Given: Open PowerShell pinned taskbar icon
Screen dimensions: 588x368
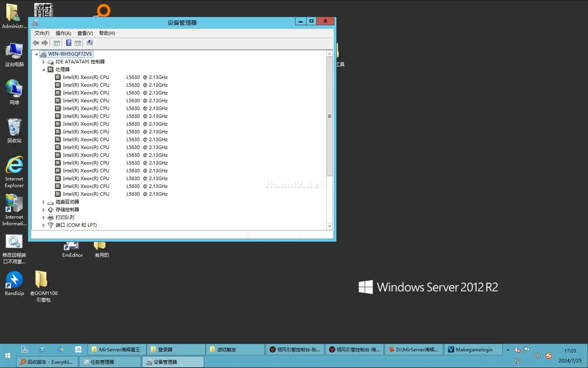Looking at the screenshot, I should [43, 350].
